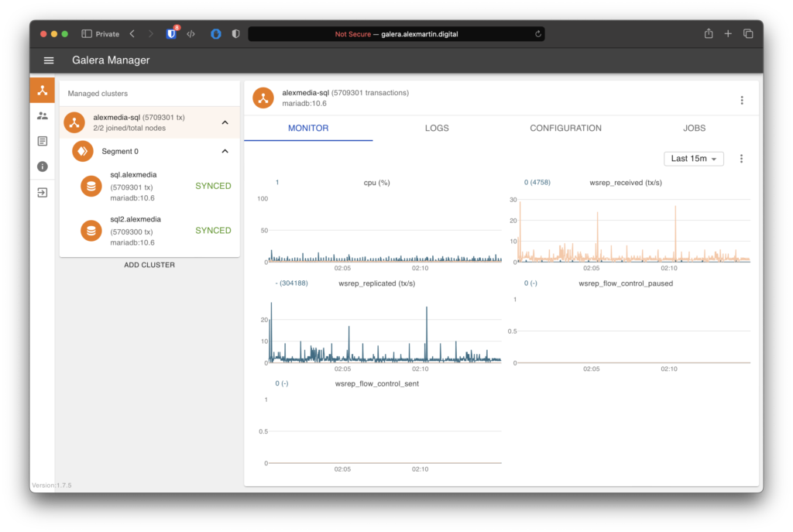Image resolution: width=793 pixels, height=532 pixels.
Task: Click the Version:1.7.5 footer text
Action: (x=52, y=485)
